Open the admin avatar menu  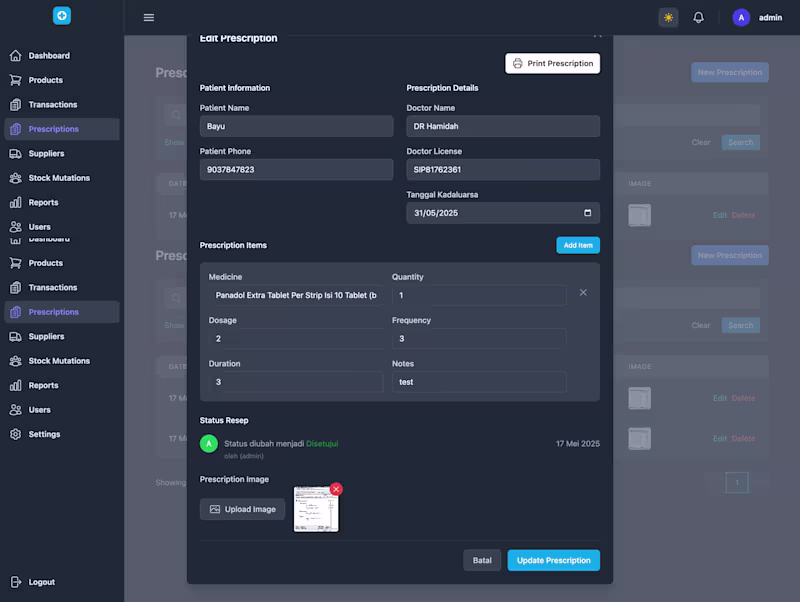coord(741,18)
